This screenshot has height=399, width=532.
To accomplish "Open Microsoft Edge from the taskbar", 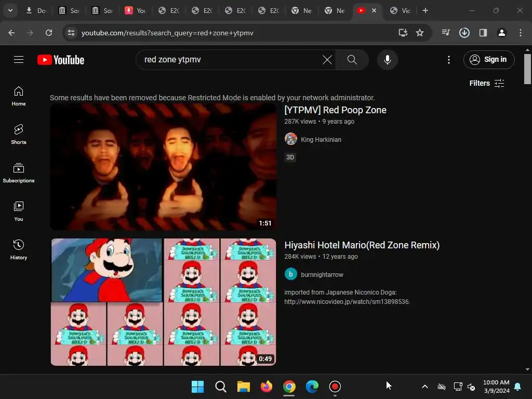I will pos(312,387).
